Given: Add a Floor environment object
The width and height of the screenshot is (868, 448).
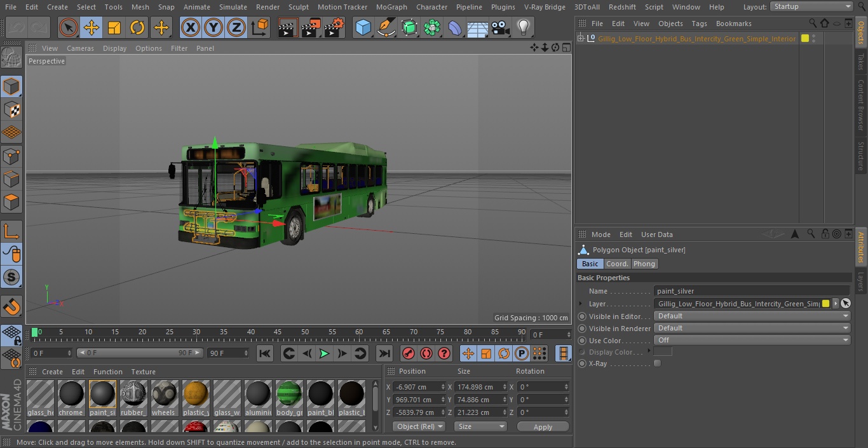Looking at the screenshot, I should pyautogui.click(x=478, y=27).
